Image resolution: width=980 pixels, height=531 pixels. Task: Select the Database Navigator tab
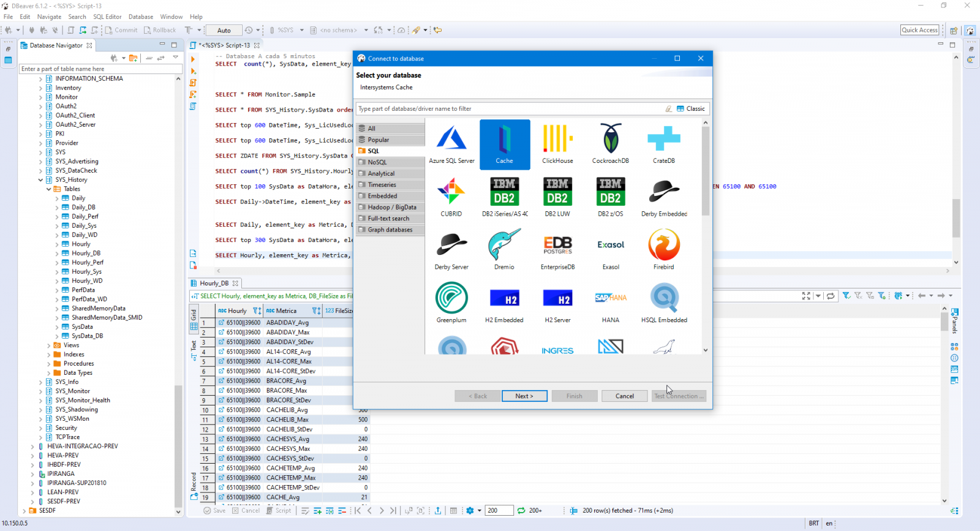point(56,45)
